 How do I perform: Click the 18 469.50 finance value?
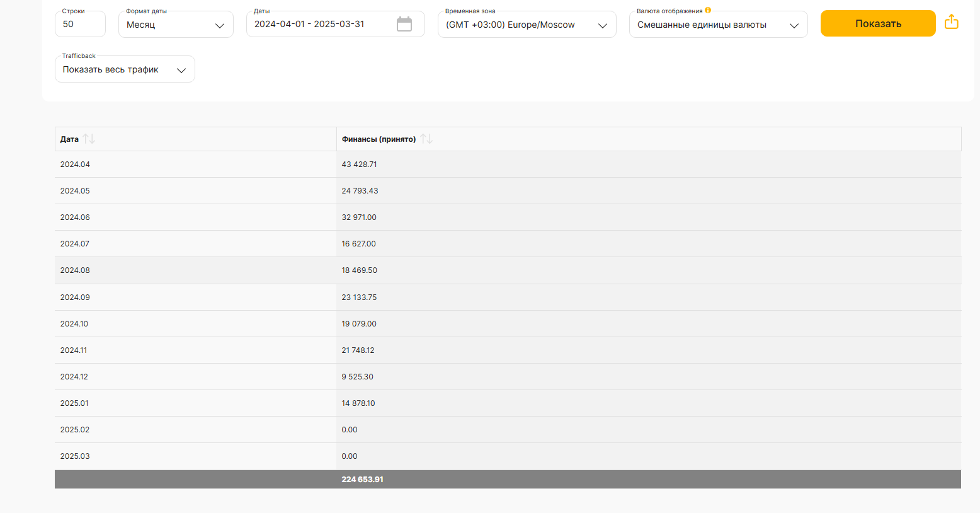point(359,270)
